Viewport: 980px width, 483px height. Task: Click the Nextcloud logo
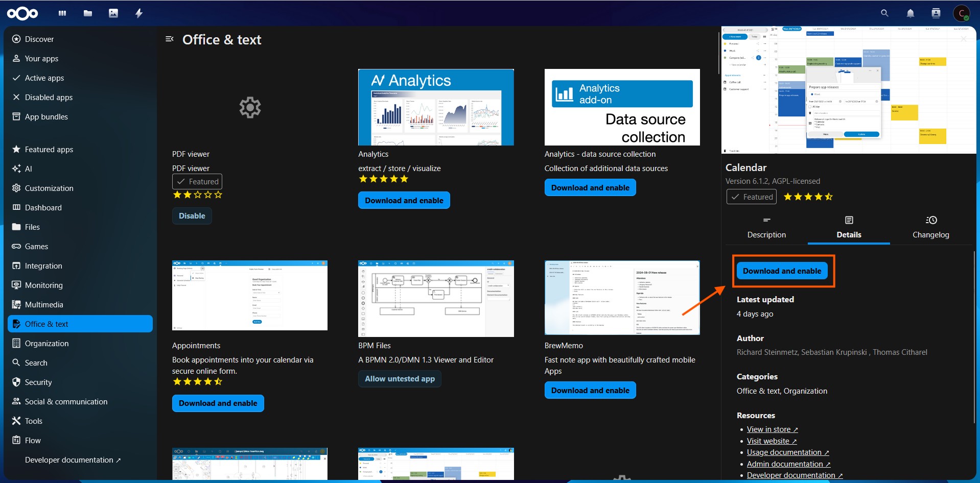pos(22,13)
